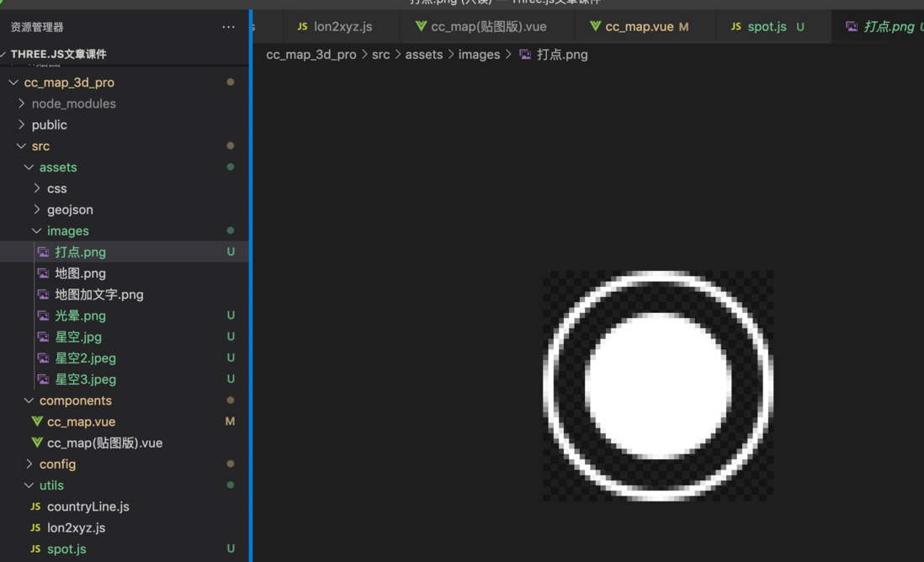
Task: Click the image icon on the 打点.png tab
Action: [x=852, y=27]
